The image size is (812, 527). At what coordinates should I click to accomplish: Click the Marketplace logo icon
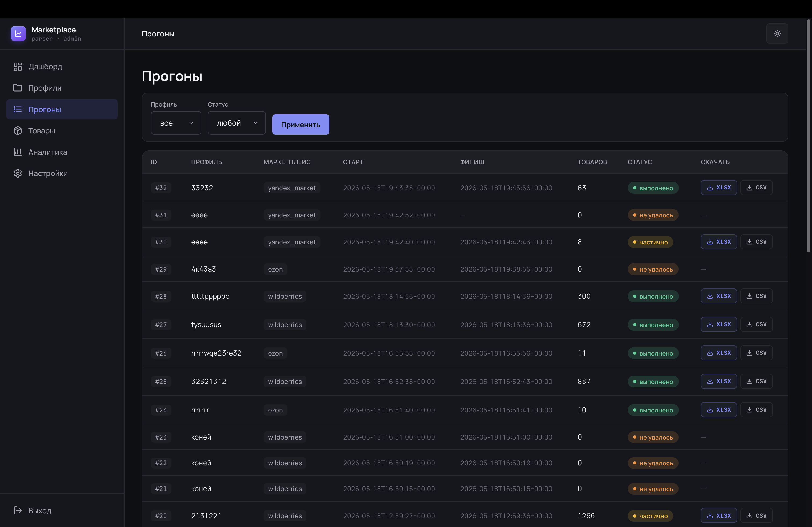tap(18, 33)
